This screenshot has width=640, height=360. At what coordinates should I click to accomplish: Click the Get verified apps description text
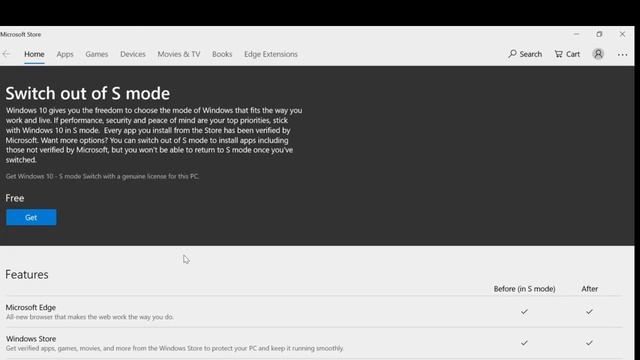click(175, 349)
